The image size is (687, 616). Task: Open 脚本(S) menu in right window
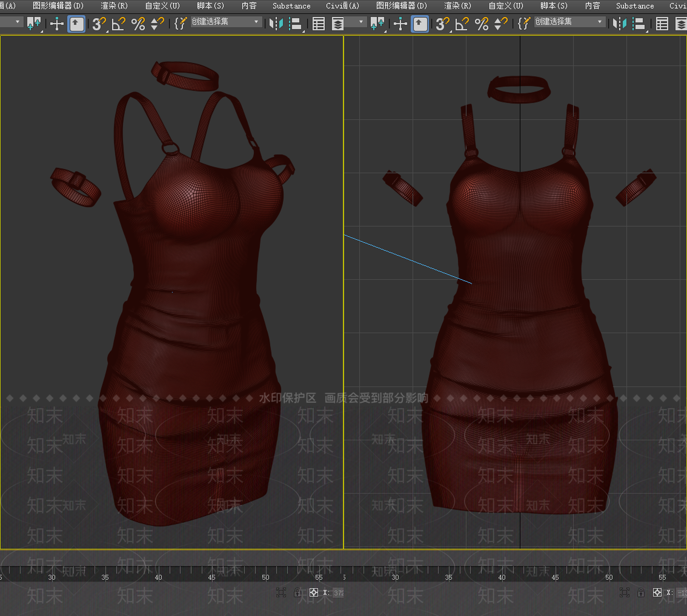(554, 6)
